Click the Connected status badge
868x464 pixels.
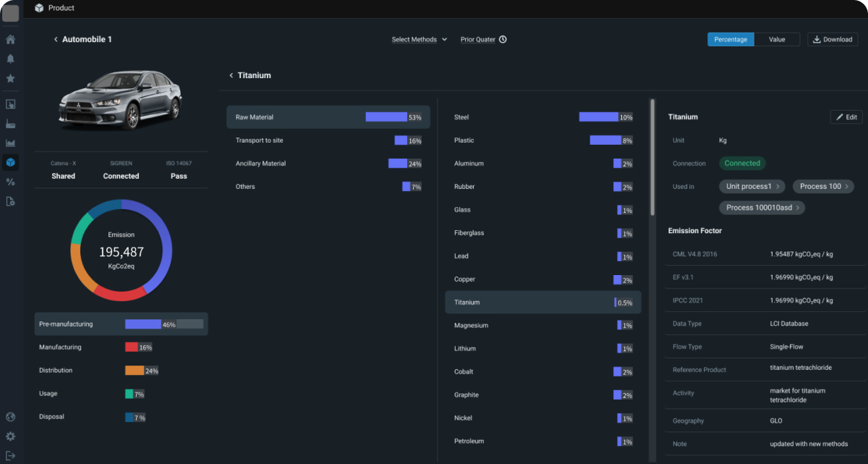tap(742, 163)
